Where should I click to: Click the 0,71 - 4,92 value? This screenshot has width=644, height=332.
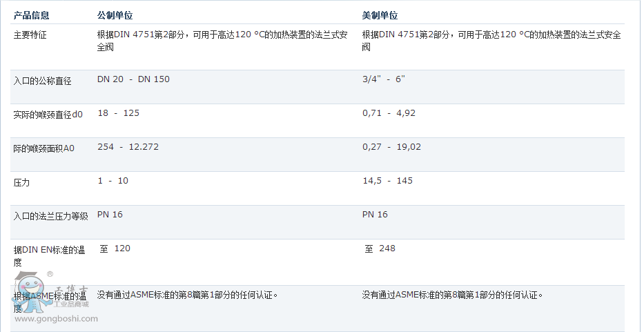(389, 113)
